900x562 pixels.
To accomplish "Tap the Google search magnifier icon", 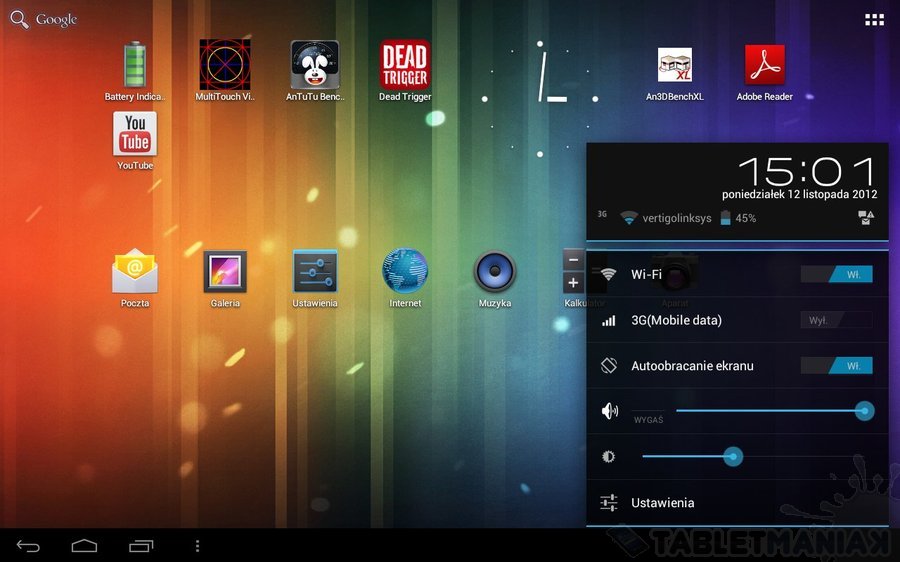I will coord(19,19).
